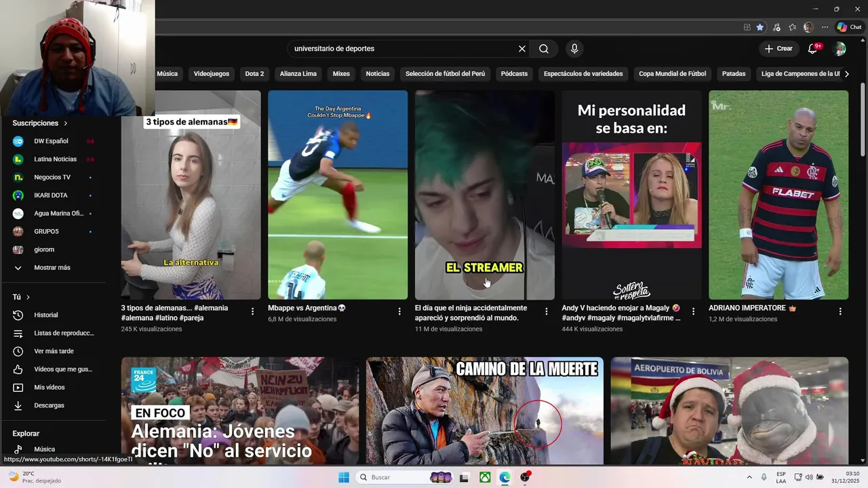This screenshot has width=868, height=488.
Task: Play the Mbappe vs Argentina short thumbnail
Action: pos(338,195)
